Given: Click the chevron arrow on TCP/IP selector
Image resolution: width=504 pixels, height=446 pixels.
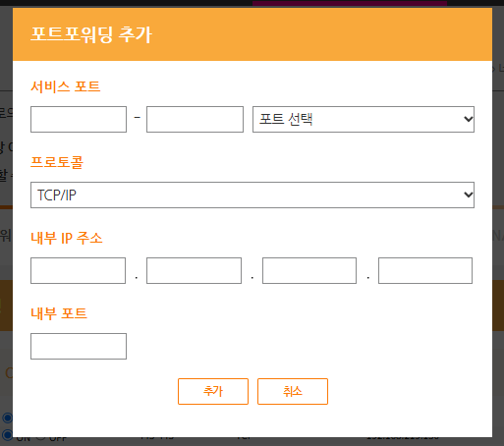Looking at the screenshot, I should tap(469, 195).
